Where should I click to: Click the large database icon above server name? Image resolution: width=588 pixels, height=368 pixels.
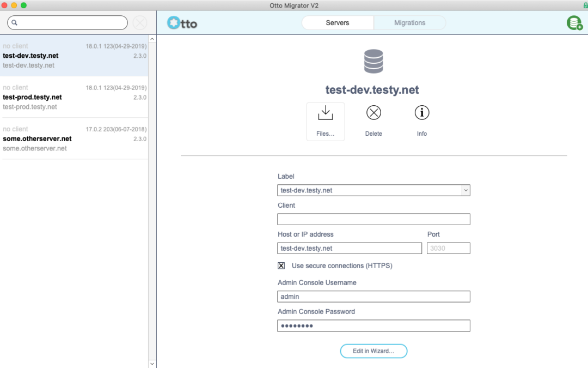pyautogui.click(x=373, y=61)
